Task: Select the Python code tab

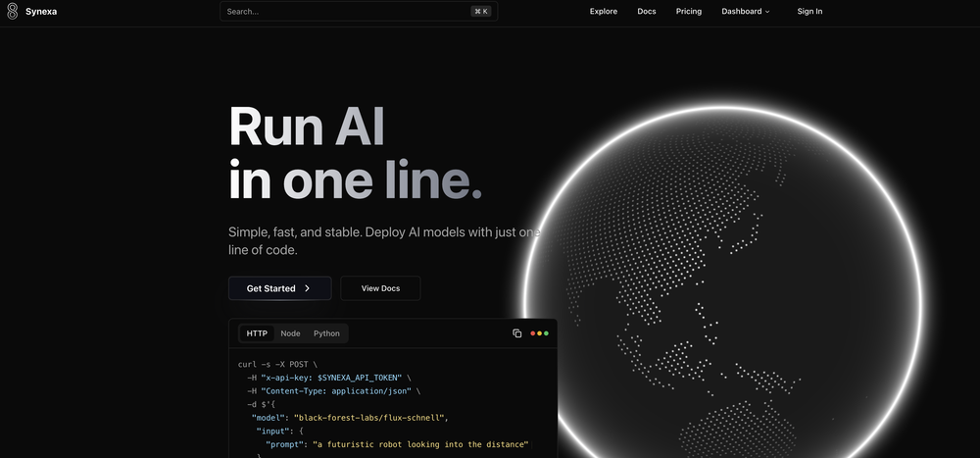Action: pyautogui.click(x=326, y=333)
